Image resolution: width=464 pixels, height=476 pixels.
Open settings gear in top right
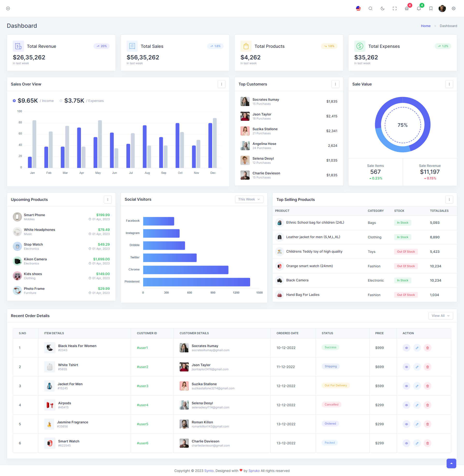(x=453, y=8)
